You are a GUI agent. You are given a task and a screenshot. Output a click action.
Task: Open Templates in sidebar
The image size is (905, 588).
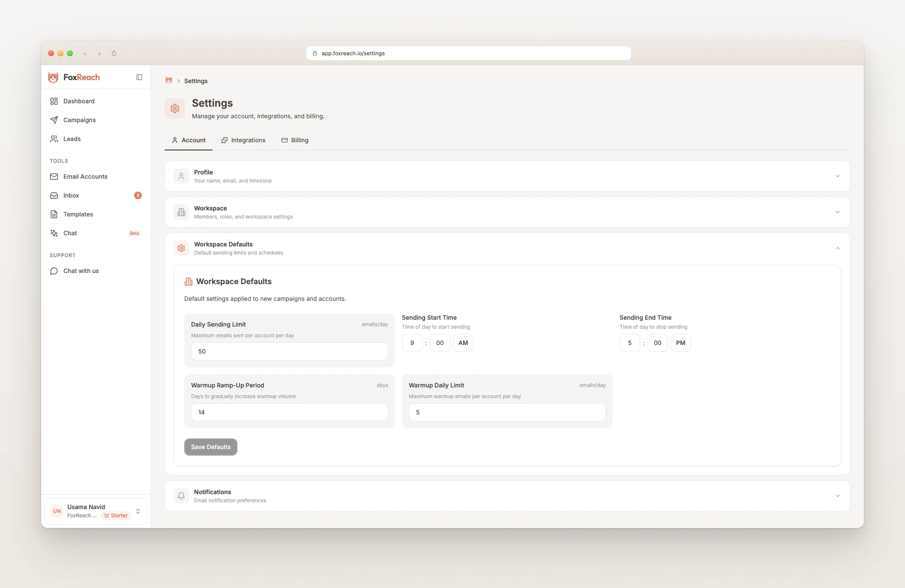[78, 214]
